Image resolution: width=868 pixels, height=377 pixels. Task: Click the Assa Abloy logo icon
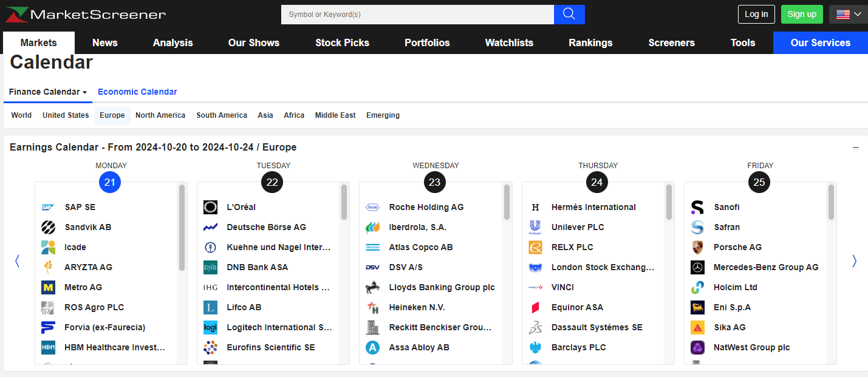(372, 347)
